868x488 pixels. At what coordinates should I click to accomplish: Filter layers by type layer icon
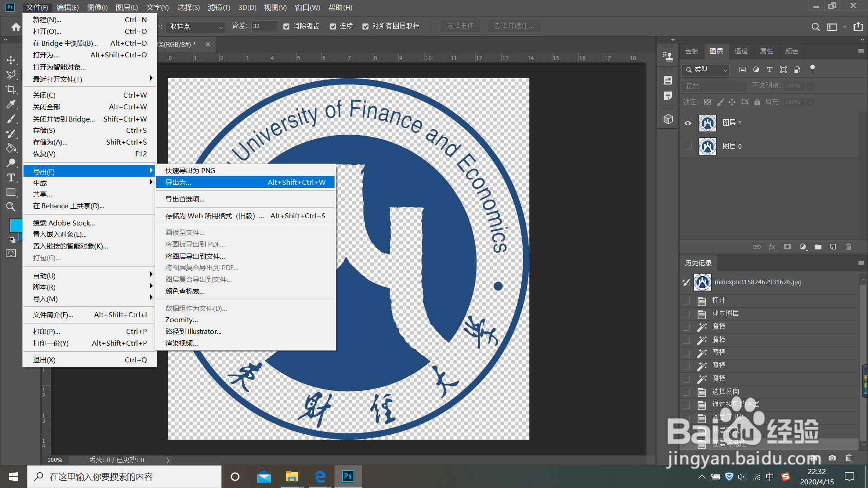click(769, 70)
